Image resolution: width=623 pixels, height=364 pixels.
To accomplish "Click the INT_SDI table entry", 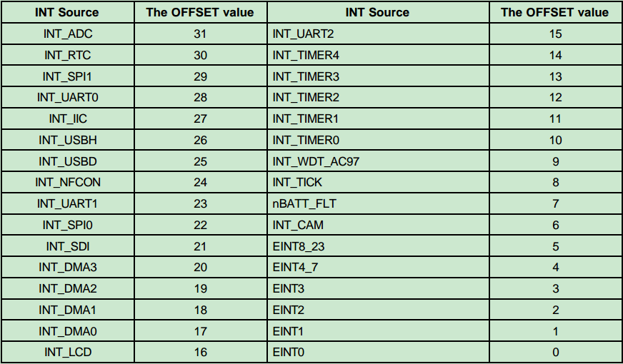I will pos(68,246).
